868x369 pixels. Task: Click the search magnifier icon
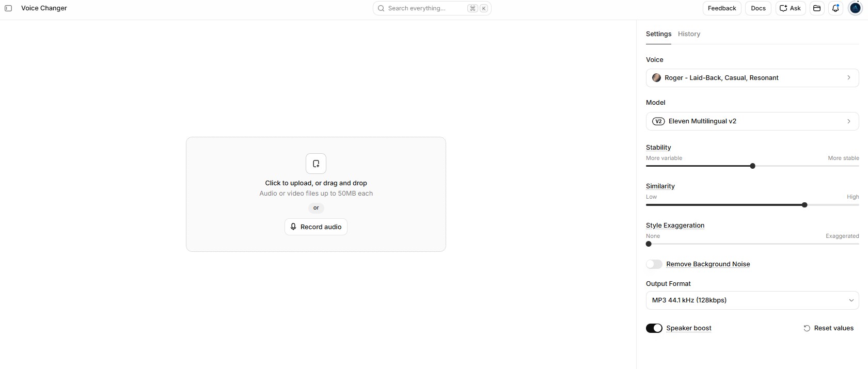(381, 8)
